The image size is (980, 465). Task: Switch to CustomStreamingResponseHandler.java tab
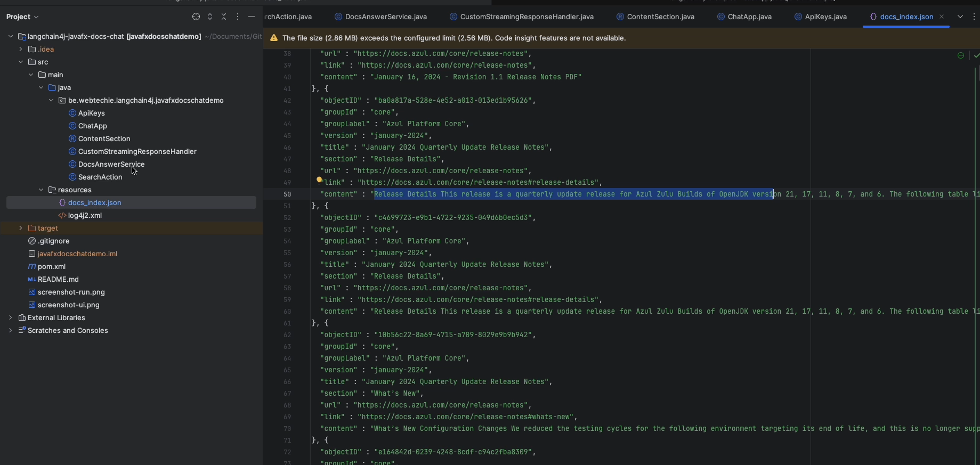522,17
